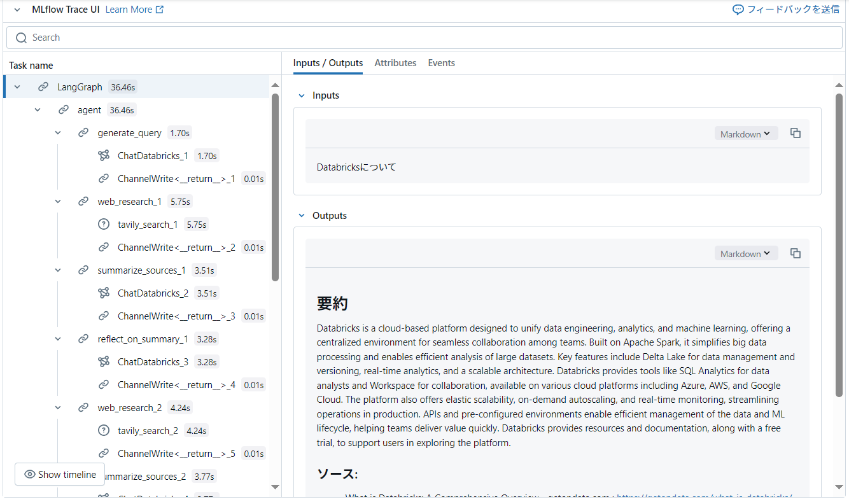Switch to the Attributes tab
The height and width of the screenshot is (504, 849).
tap(395, 63)
